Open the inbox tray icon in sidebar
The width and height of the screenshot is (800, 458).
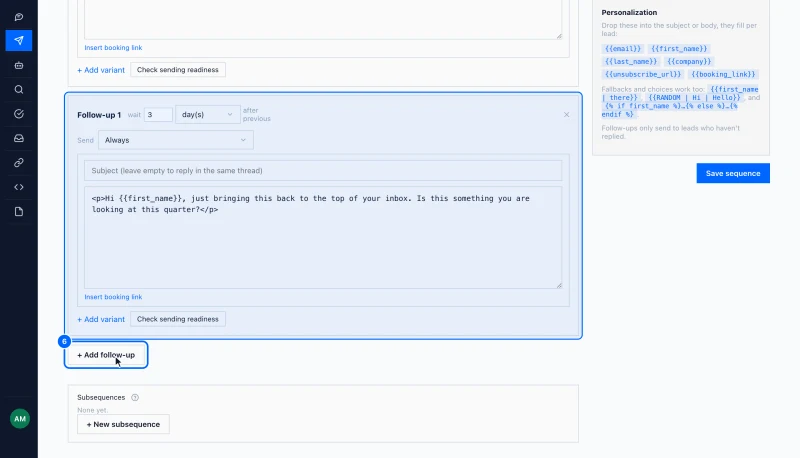(x=19, y=138)
